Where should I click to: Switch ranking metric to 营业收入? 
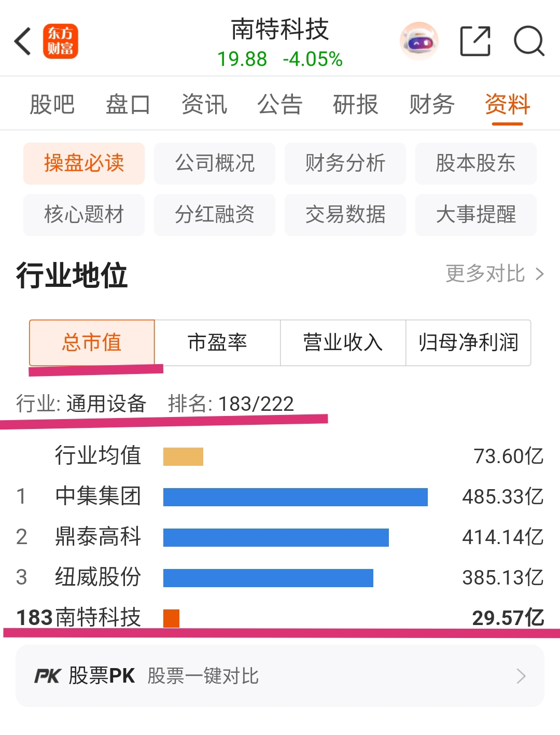pyautogui.click(x=343, y=343)
